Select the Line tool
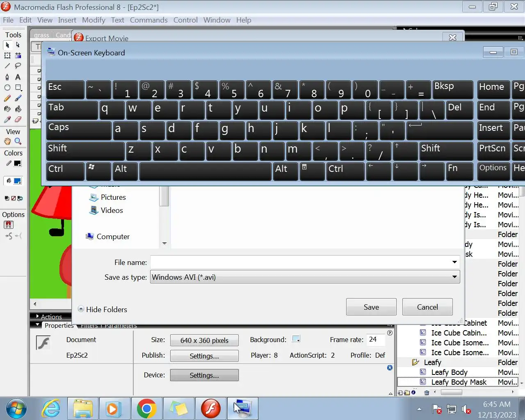Image resolution: width=525 pixels, height=420 pixels. (7, 66)
